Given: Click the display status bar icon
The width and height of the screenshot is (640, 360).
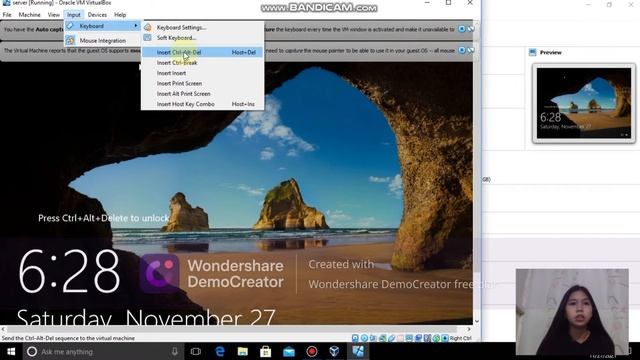Looking at the screenshot, I should pos(409,338).
